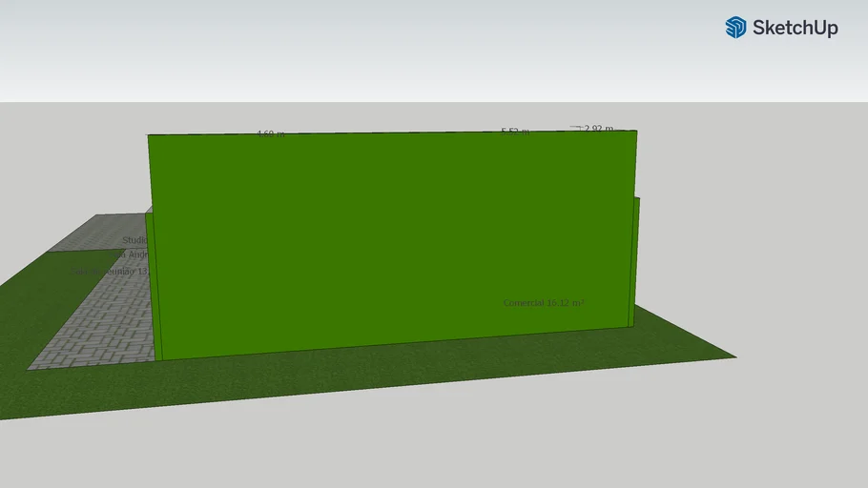The height and width of the screenshot is (488, 868).
Task: Select the 5.52 m dimension label
Action: point(515,132)
